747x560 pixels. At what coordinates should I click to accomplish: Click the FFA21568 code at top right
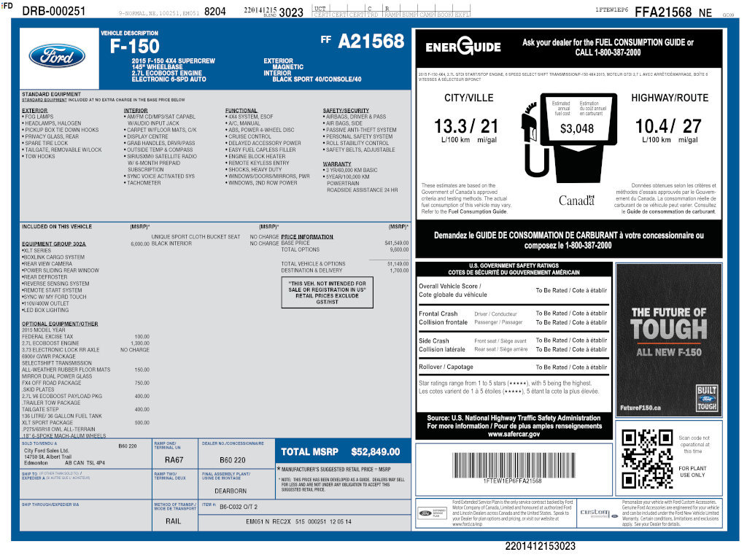[662, 12]
